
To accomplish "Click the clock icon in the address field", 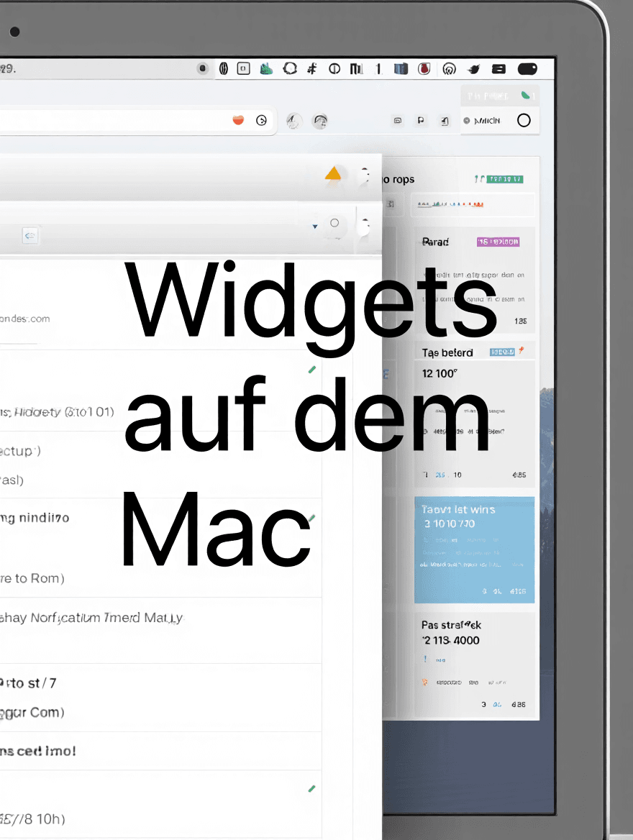I will pyautogui.click(x=262, y=121).
